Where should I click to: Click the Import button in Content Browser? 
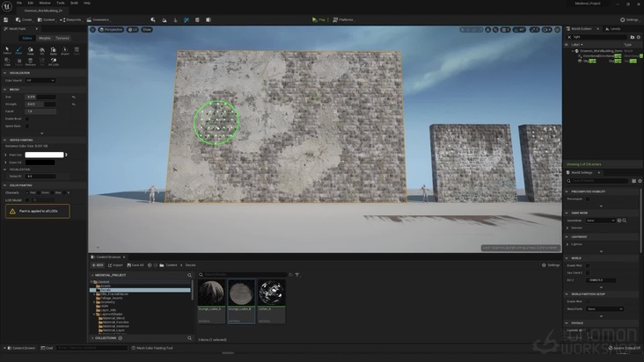click(115, 265)
